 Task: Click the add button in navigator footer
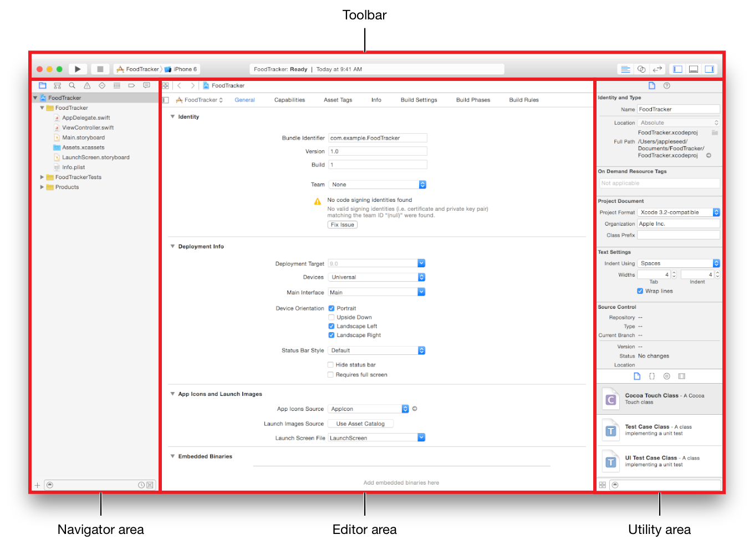click(37, 485)
